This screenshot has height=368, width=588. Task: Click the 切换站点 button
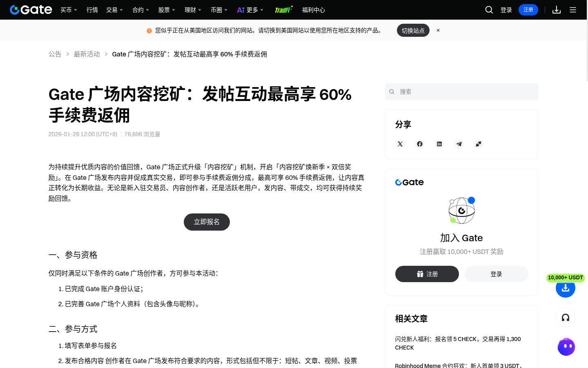(413, 30)
